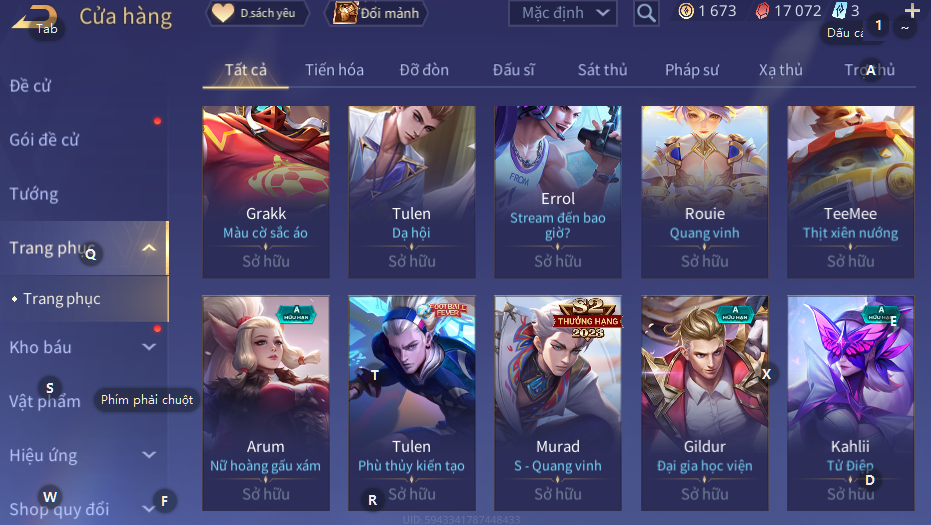Click the blue voucher ticket icon
The width and height of the screenshot is (931, 525).
coord(839,11)
